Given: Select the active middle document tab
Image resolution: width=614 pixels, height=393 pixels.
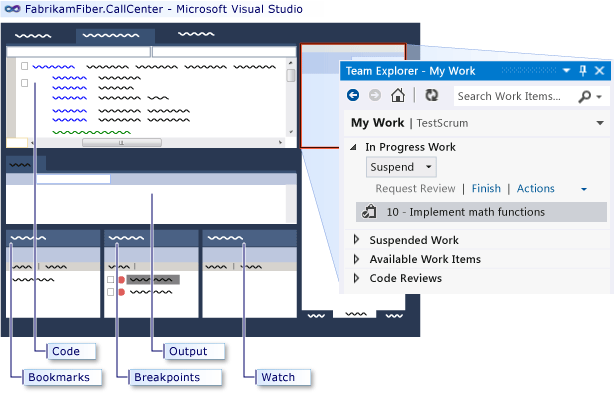Looking at the screenshot, I should (x=115, y=36).
